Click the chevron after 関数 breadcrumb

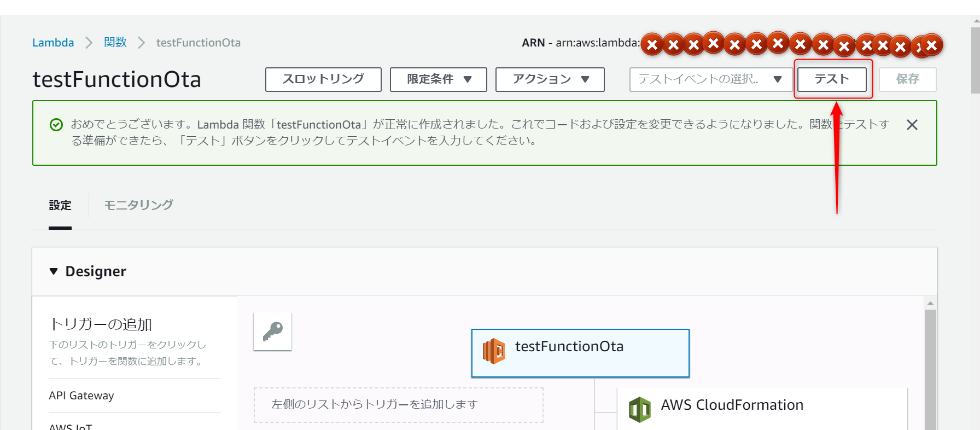point(142,43)
